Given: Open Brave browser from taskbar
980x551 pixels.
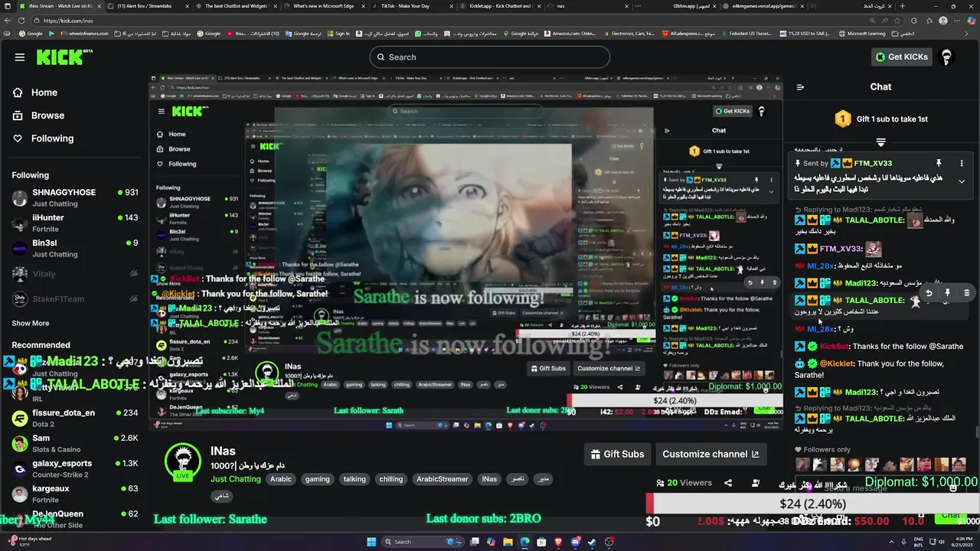Looking at the screenshot, I should [x=558, y=542].
